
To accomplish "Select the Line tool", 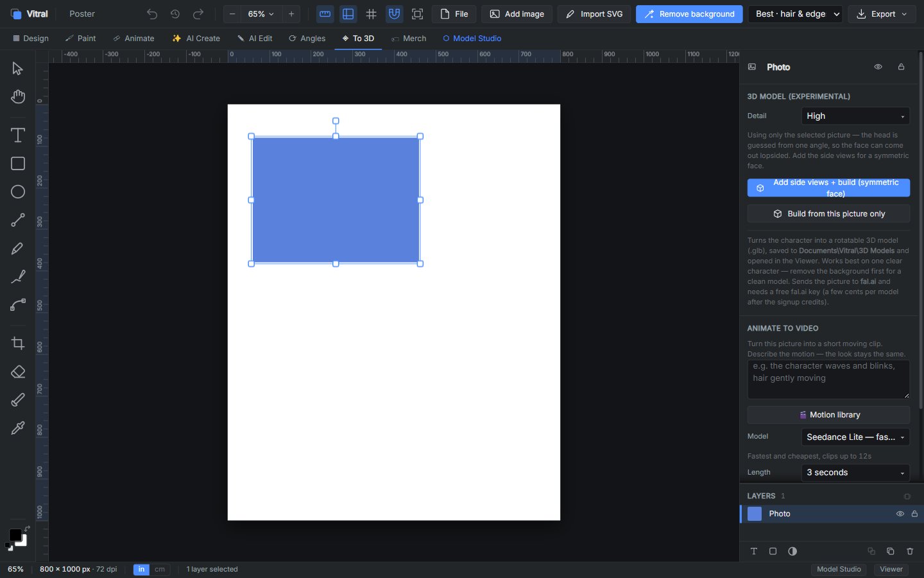I will pyautogui.click(x=18, y=220).
